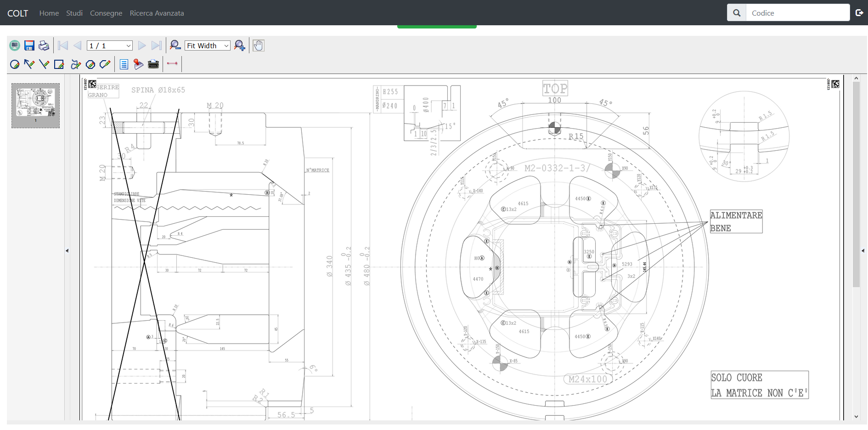Click the N°MATRICE label
This screenshot has height=430, width=868.
(x=318, y=170)
